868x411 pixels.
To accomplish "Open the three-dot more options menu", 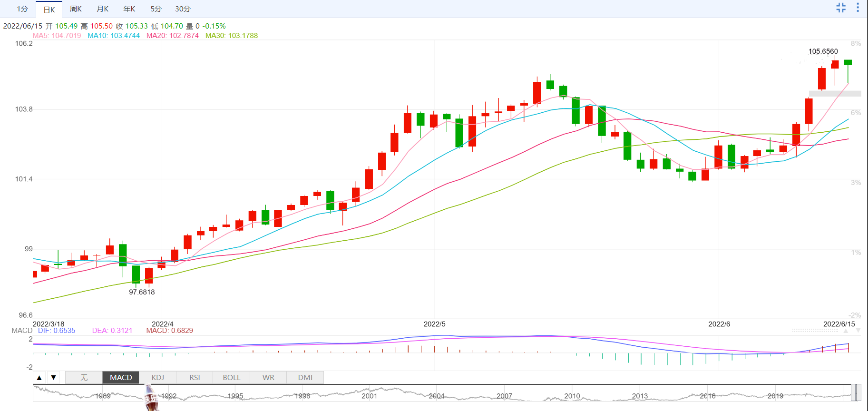I will click(x=858, y=8).
